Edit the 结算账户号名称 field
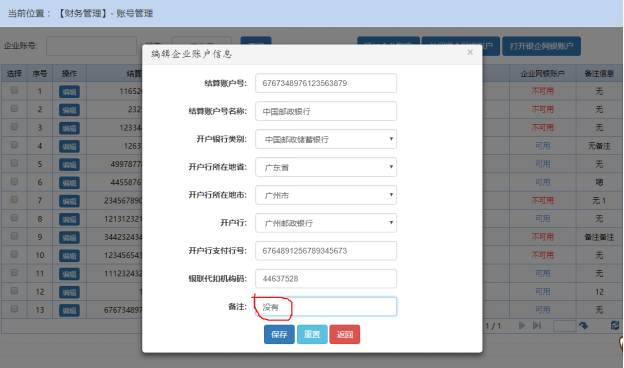Viewport: 624px width, 368px height. point(326,111)
